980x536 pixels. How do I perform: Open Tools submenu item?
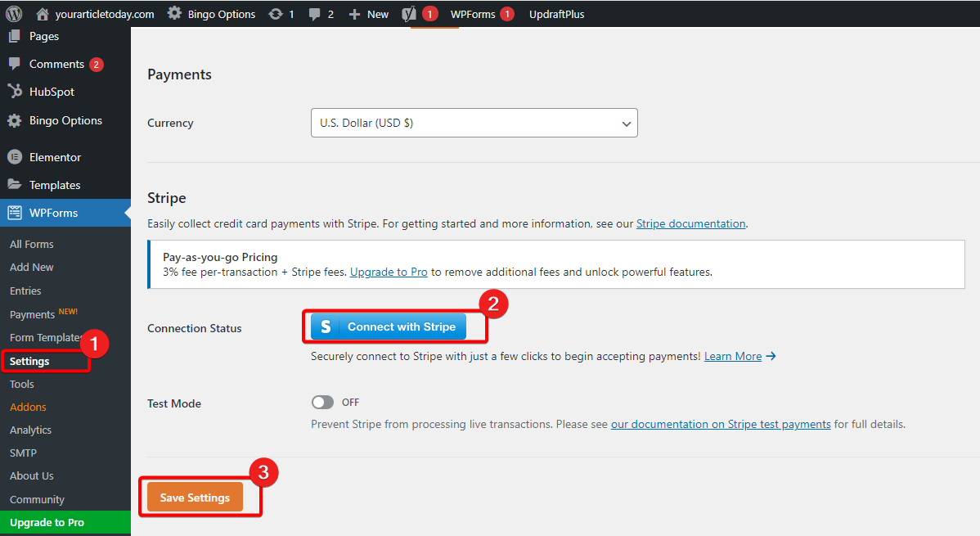pyautogui.click(x=21, y=384)
